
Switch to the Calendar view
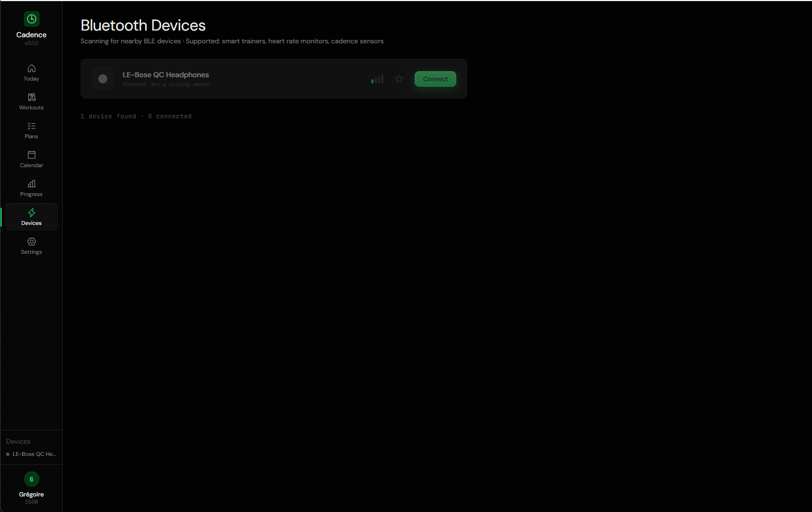[32, 159]
